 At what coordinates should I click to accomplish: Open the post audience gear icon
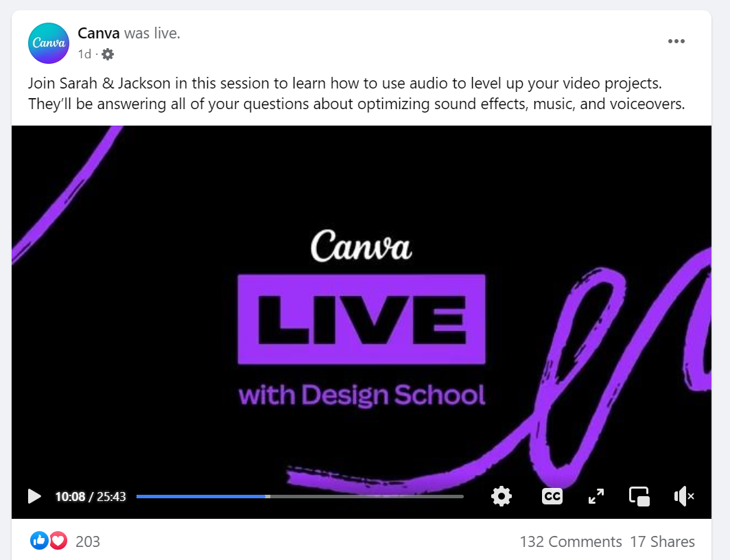[108, 54]
